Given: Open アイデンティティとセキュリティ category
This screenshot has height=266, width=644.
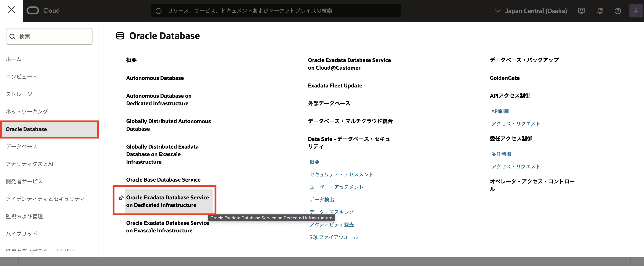Looking at the screenshot, I should click(x=45, y=199).
